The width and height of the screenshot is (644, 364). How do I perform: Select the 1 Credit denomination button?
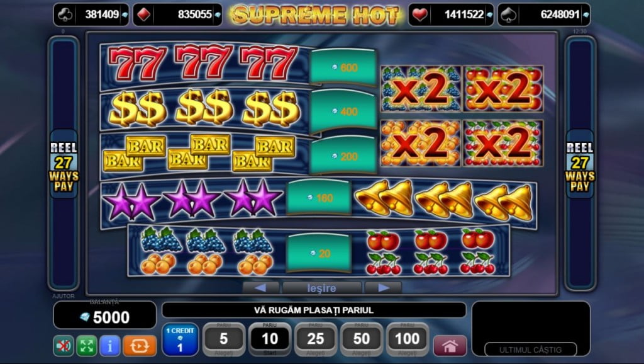click(x=180, y=339)
